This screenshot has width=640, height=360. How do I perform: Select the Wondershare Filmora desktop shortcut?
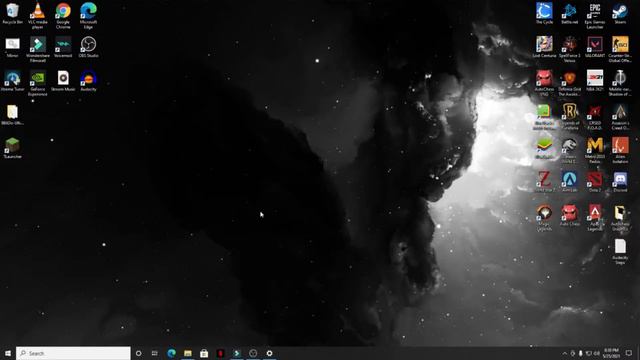click(x=38, y=49)
